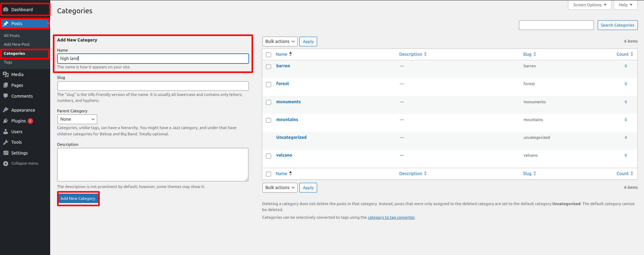The height and width of the screenshot is (255, 644).
Task: Click the Plugins plug icon
Action: coord(6,121)
